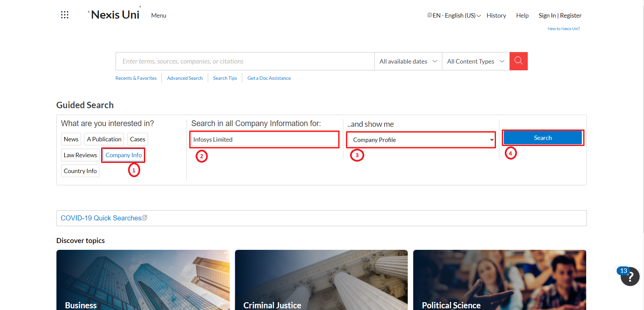Viewport: 644px width, 310px height.
Task: Select News interest option
Action: pyautogui.click(x=71, y=139)
